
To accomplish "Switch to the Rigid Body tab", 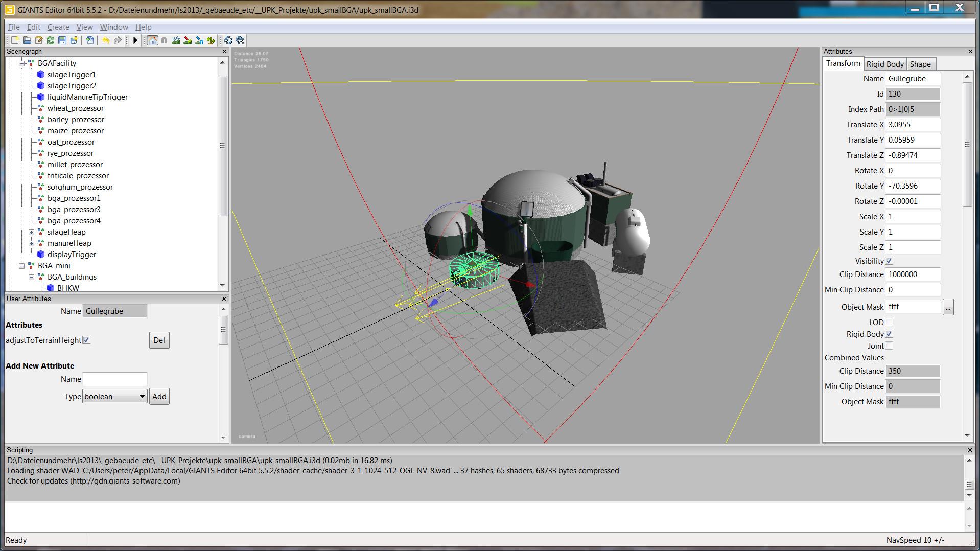I will coord(885,64).
